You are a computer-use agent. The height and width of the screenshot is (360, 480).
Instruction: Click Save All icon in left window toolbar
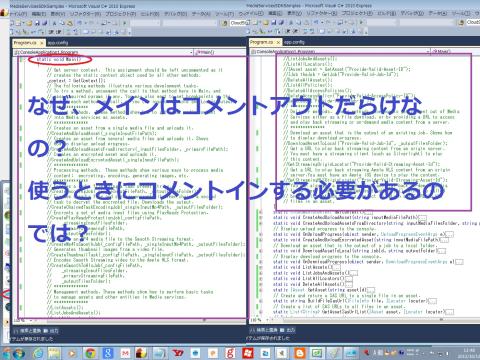pos(45,23)
